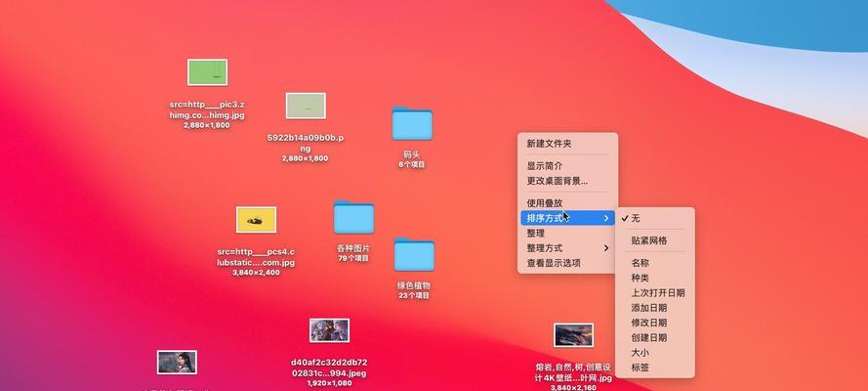Choose 整理 in the context menu
This screenshot has height=391, width=868.
[x=567, y=234]
